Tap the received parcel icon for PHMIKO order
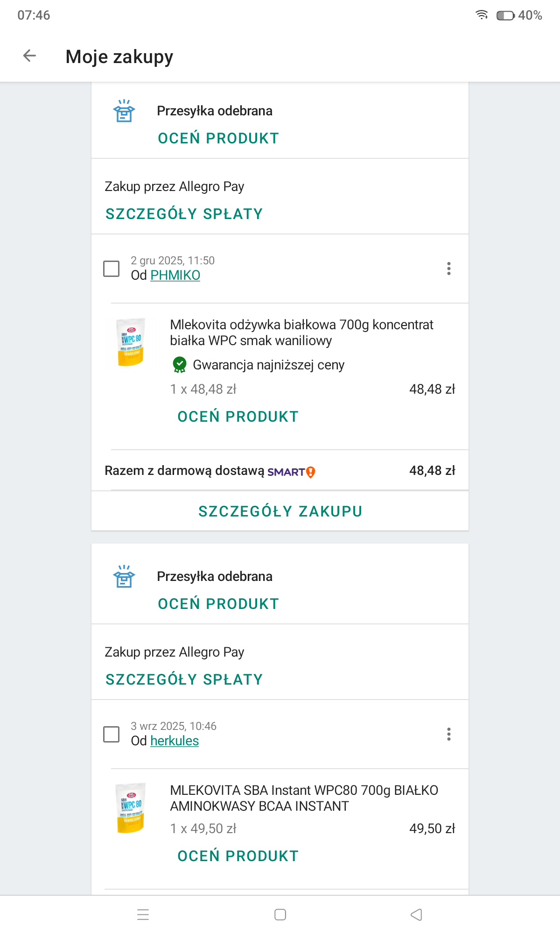Image resolution: width=560 pixels, height=934 pixels. [x=124, y=111]
